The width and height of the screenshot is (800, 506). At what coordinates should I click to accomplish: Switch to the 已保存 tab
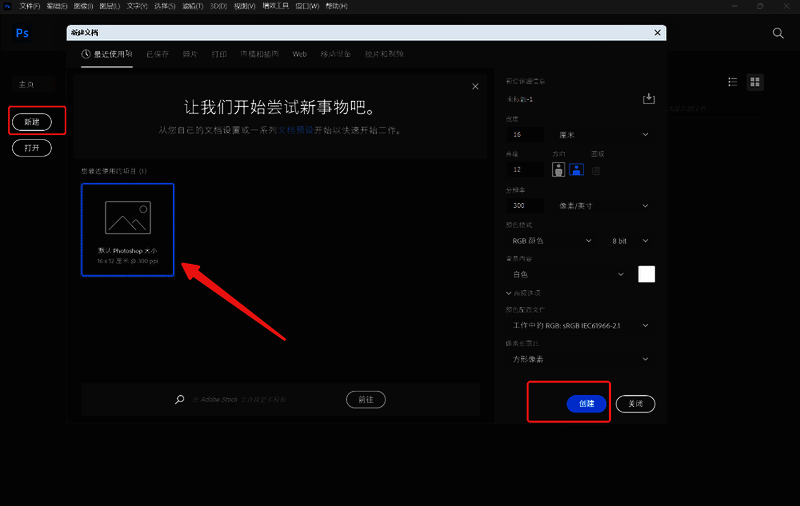(157, 54)
